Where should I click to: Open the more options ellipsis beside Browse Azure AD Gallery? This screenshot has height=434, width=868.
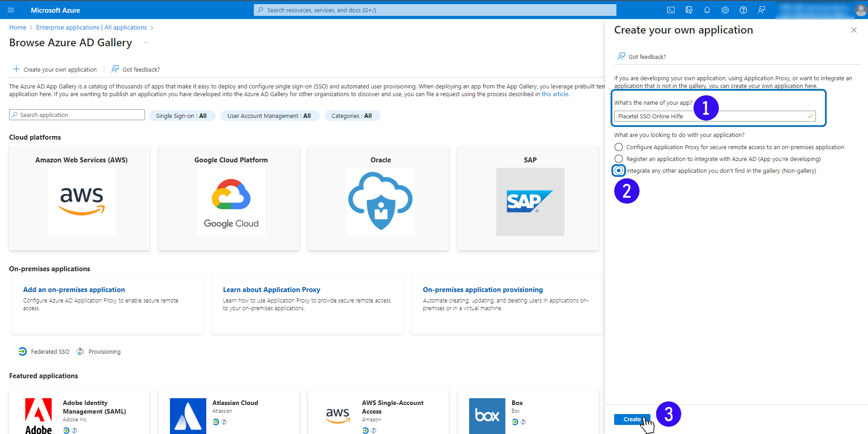click(x=146, y=43)
